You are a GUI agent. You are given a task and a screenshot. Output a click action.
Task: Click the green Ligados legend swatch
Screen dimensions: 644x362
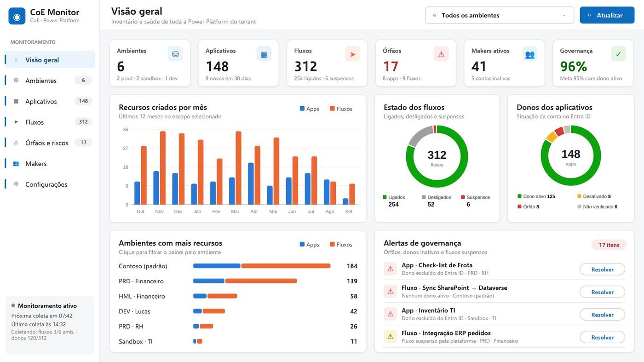[x=385, y=197]
